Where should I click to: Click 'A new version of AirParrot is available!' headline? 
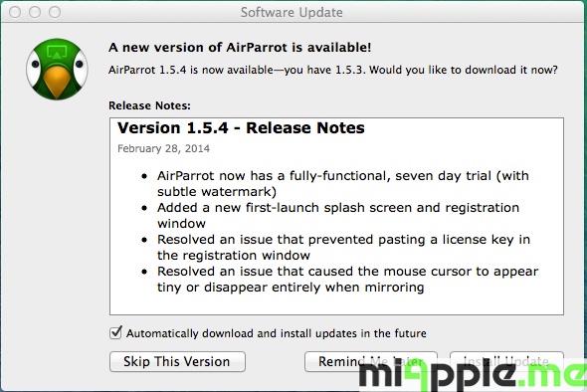[240, 48]
